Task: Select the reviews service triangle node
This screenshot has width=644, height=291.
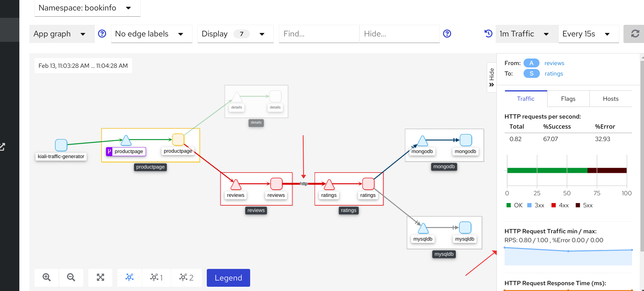Action: click(236, 184)
